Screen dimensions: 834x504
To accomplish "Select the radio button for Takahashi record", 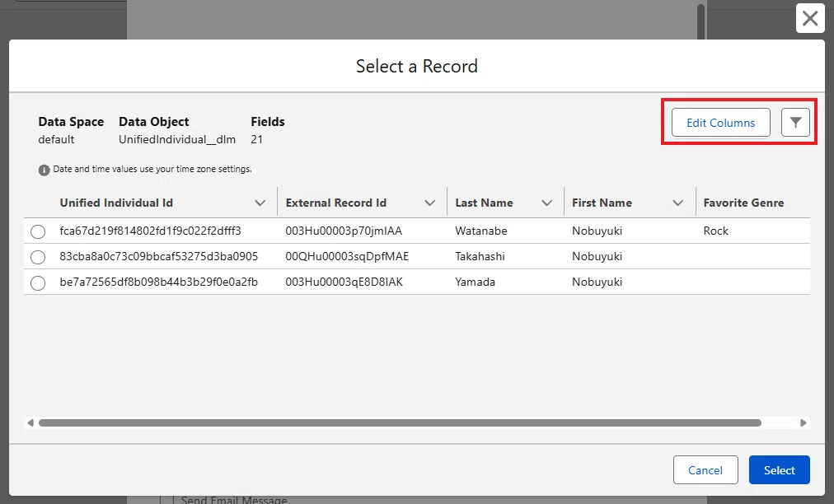I will click(x=38, y=257).
